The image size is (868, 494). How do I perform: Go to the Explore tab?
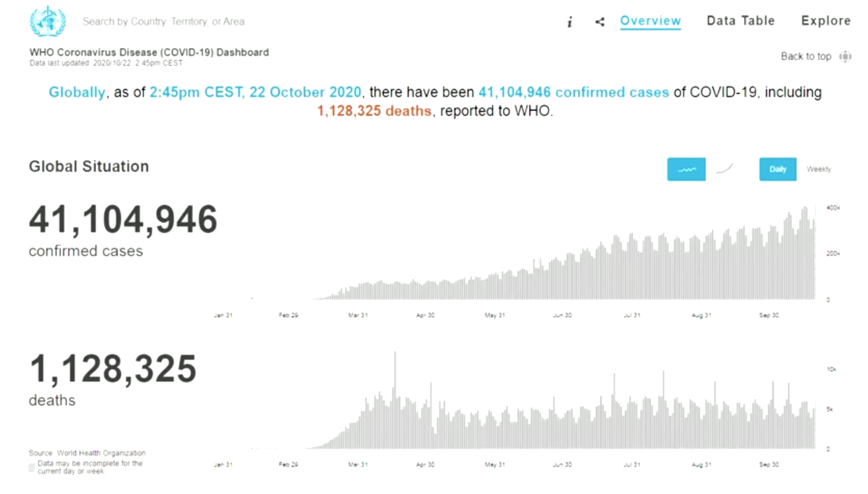[826, 21]
